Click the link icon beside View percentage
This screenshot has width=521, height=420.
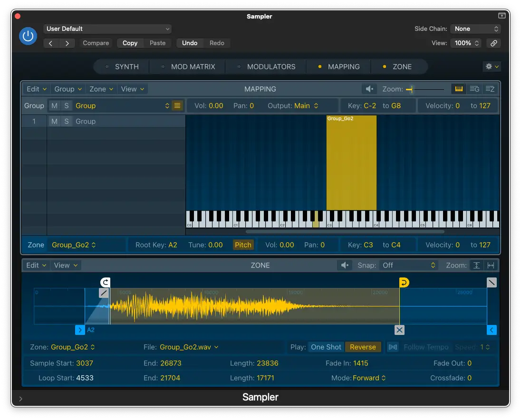(494, 43)
